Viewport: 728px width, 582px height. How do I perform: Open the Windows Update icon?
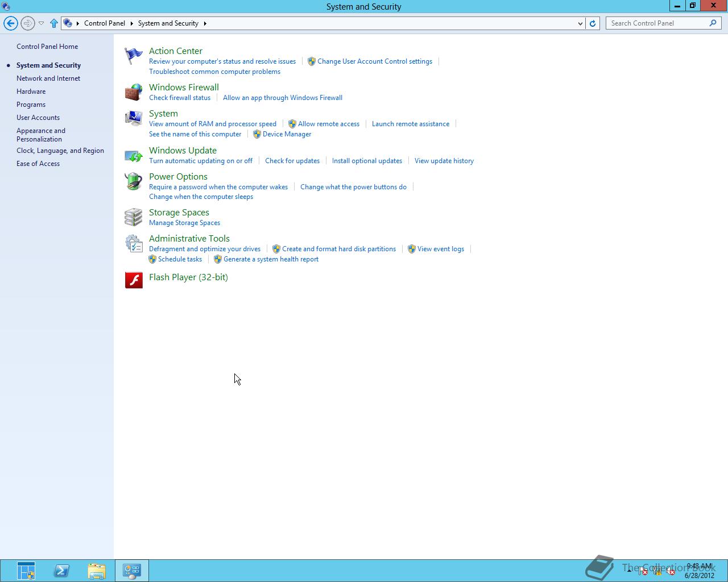[x=134, y=155]
